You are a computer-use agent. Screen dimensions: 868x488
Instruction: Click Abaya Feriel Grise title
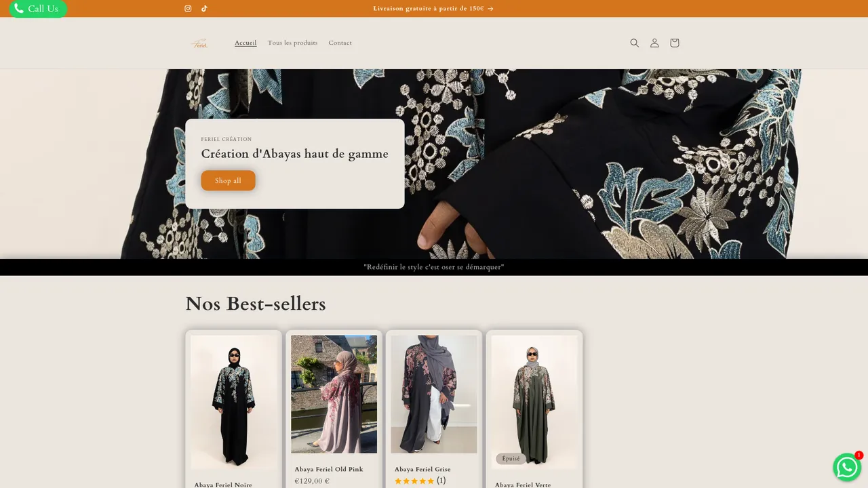point(422,469)
